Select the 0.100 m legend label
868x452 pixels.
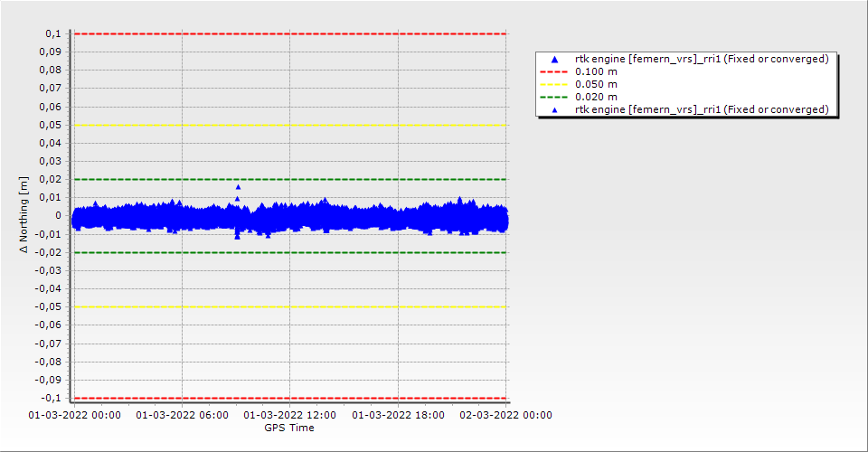pyautogui.click(x=597, y=72)
